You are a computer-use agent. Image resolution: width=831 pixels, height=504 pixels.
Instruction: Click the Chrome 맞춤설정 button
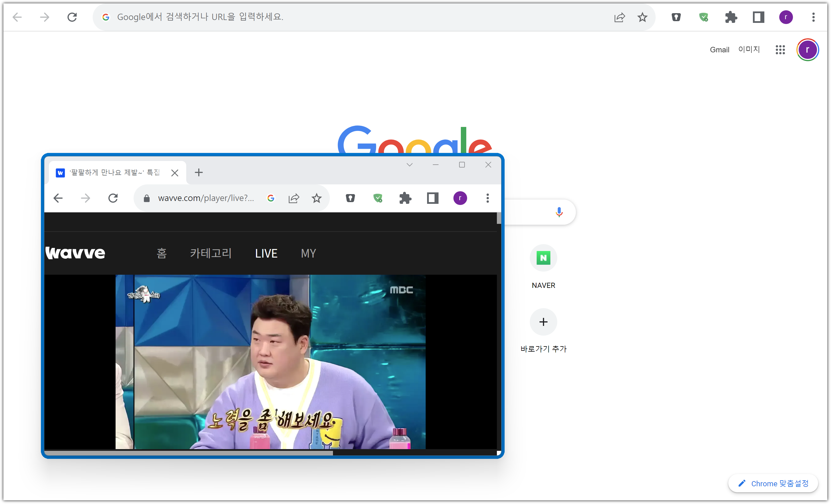(x=773, y=484)
